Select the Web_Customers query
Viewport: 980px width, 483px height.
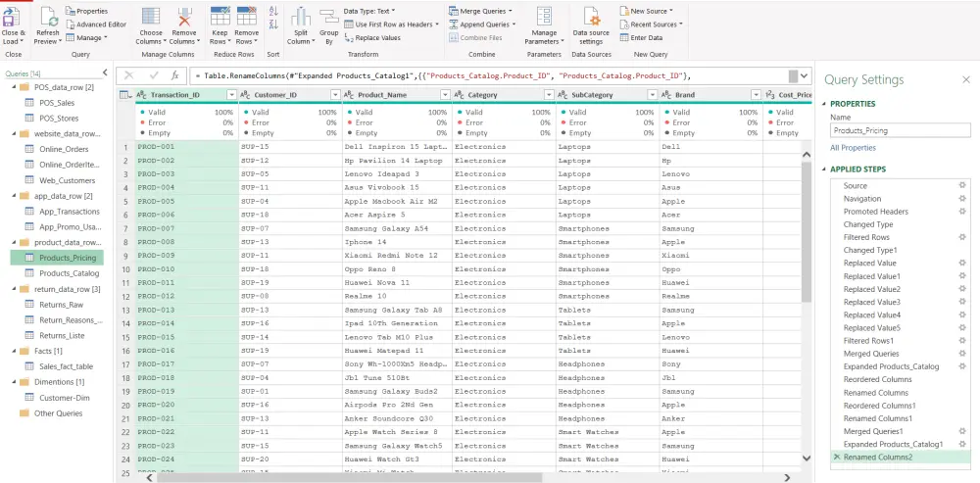click(67, 180)
